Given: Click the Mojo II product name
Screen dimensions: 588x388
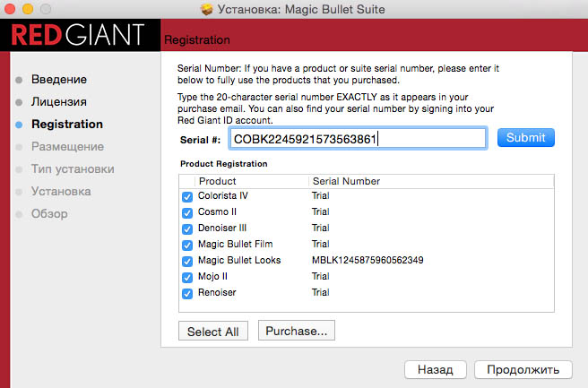Looking at the screenshot, I should pos(212,276).
